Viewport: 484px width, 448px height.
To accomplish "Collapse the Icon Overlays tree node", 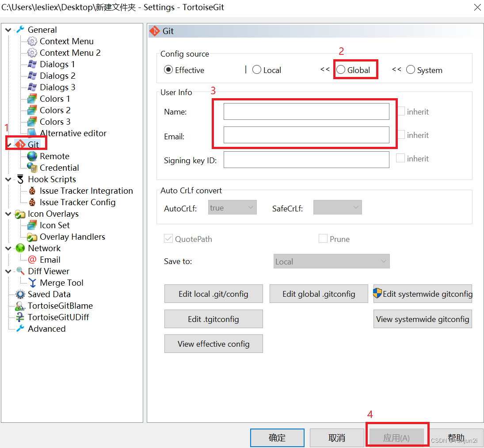I will point(8,214).
